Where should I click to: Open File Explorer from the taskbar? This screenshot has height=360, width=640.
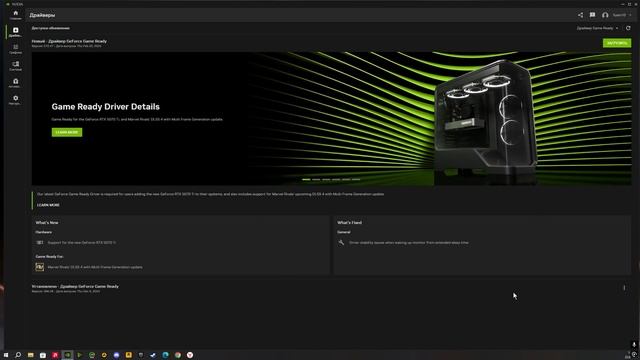click(31, 355)
